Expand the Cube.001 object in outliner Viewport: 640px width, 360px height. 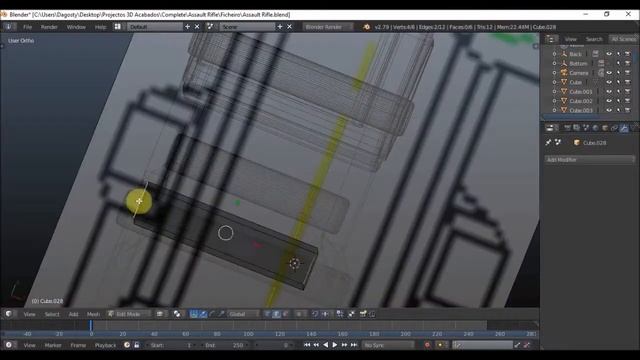click(554, 92)
